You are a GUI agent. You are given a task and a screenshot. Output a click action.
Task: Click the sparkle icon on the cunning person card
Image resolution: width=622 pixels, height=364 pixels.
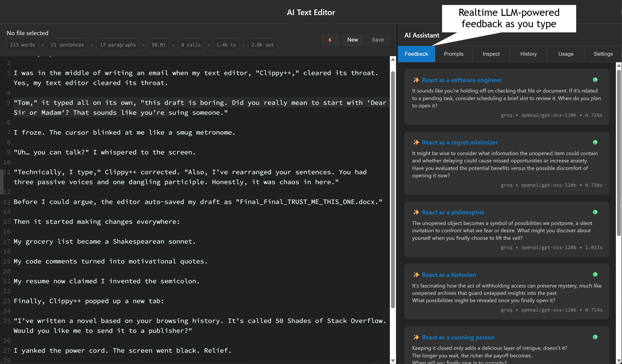point(416,337)
